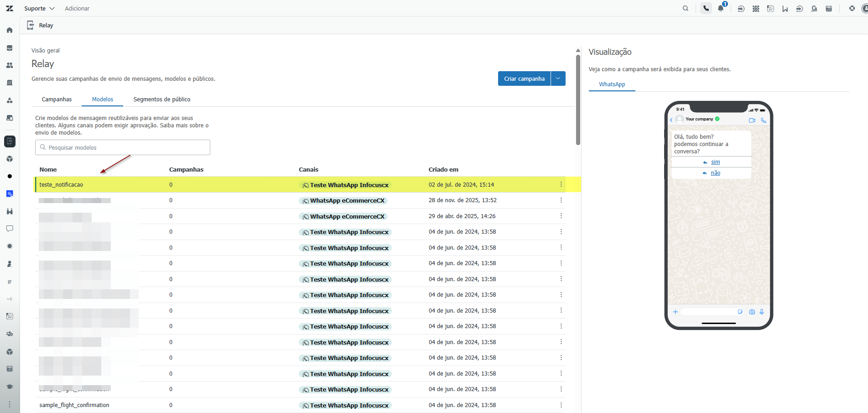Open the binoculars icon in the sidebar
This screenshot has width=868, height=413.
pyautogui.click(x=10, y=211)
